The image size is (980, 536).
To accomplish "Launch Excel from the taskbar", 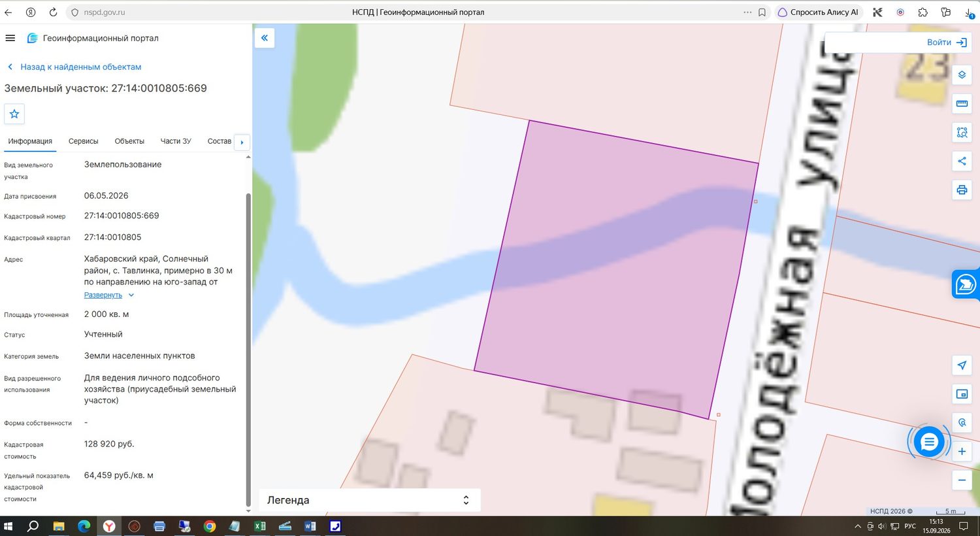I will click(x=260, y=526).
